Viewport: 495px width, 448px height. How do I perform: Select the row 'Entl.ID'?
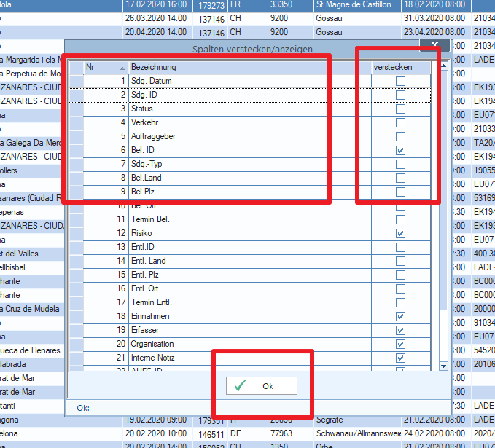point(250,248)
